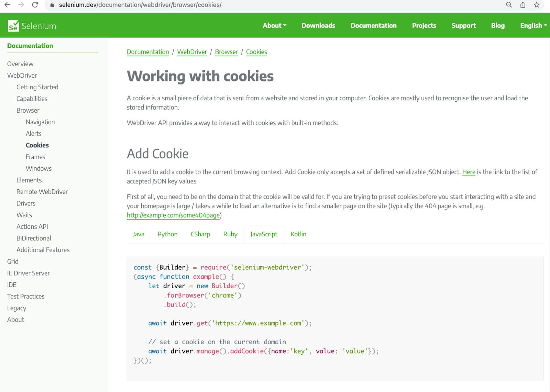Open the Downloads menu item
550x392 pixels.
tap(318, 25)
